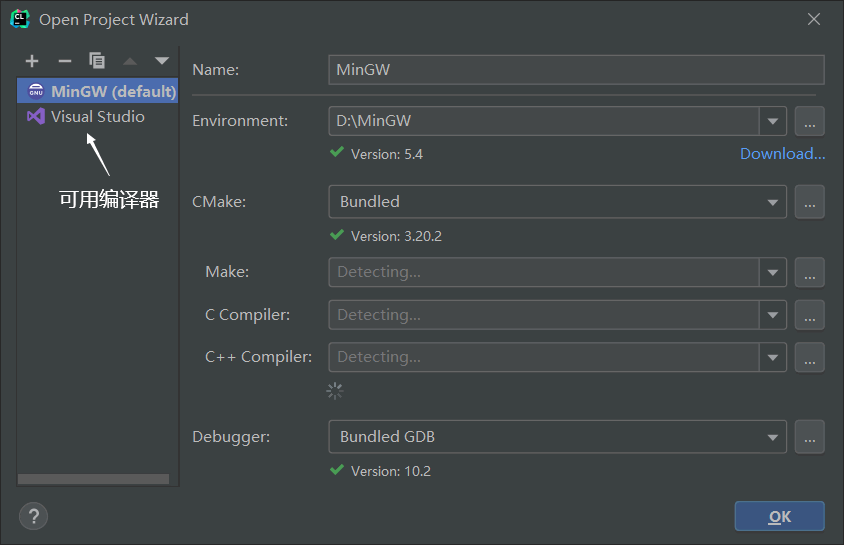Viewport: 844px width, 545px height.
Task: Open the Debugger Bundled GDB dropdown
Action: coord(558,437)
